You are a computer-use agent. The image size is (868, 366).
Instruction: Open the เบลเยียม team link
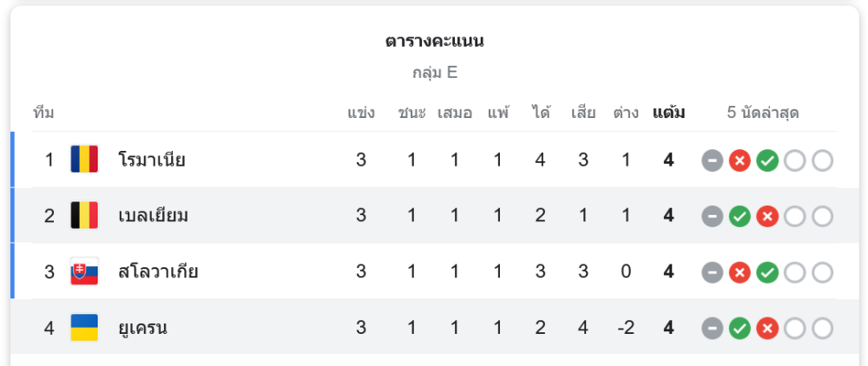point(154,216)
